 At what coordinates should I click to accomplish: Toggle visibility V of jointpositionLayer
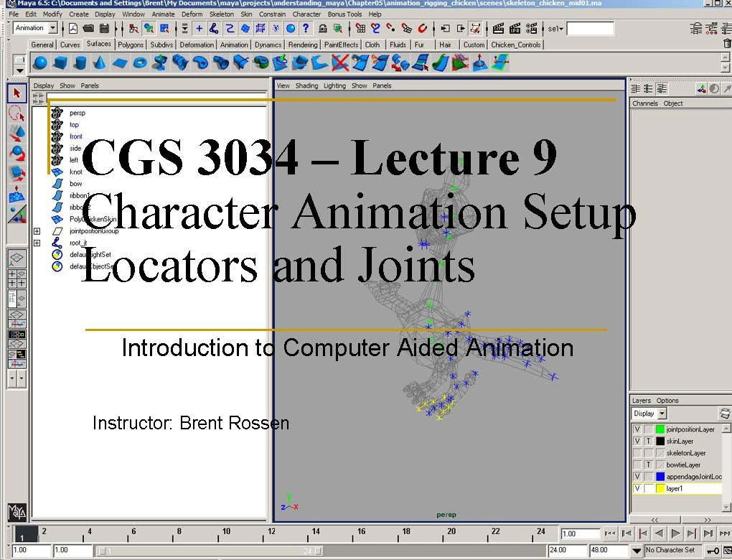click(x=637, y=429)
